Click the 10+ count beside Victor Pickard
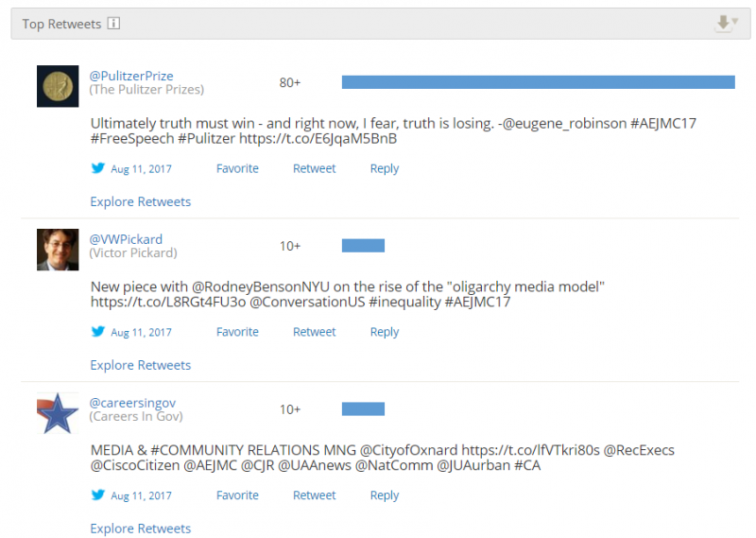The image size is (756, 538). 290,246
